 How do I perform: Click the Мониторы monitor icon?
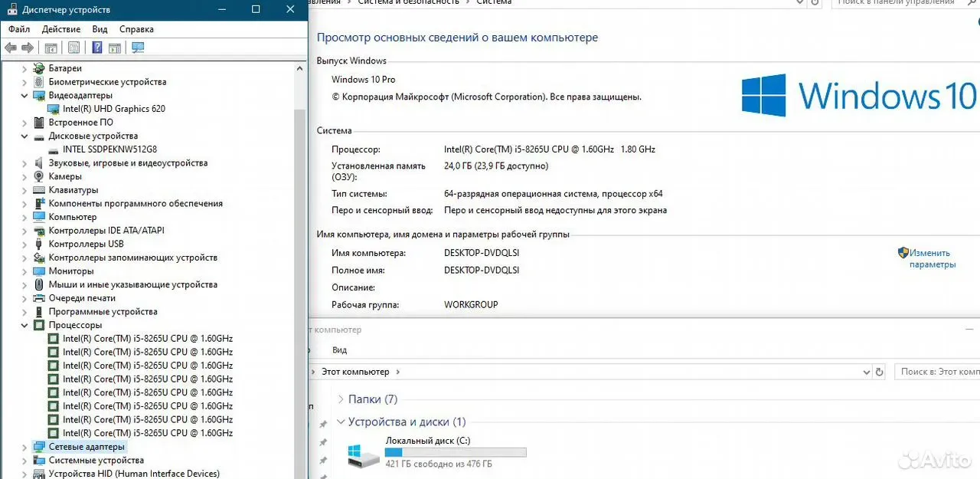(39, 271)
